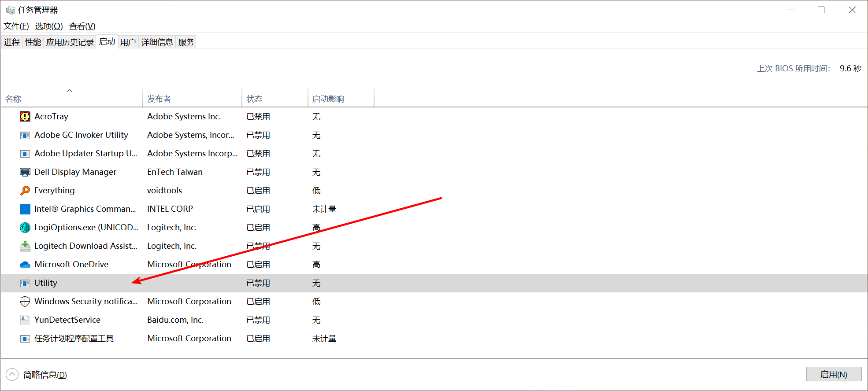Select the AcroTray name text
The height and width of the screenshot is (391, 868).
pyautogui.click(x=52, y=116)
